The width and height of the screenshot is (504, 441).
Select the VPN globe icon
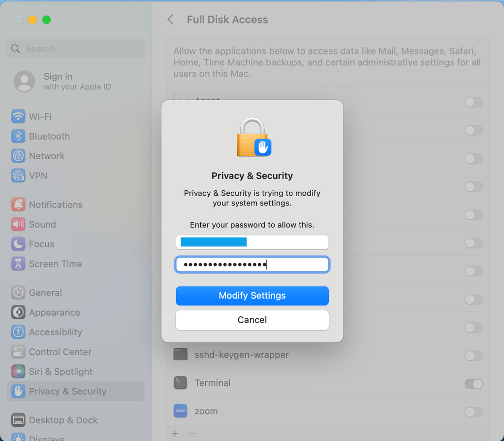coord(18,176)
